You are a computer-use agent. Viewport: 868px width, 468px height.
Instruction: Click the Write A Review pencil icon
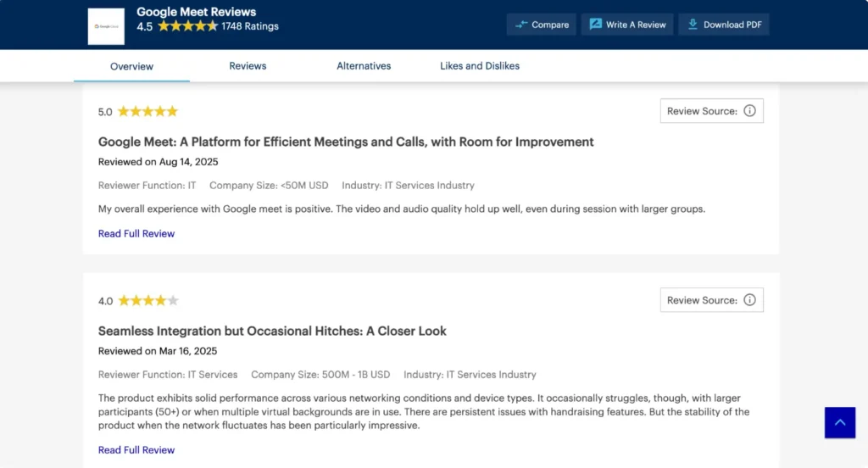(x=595, y=24)
